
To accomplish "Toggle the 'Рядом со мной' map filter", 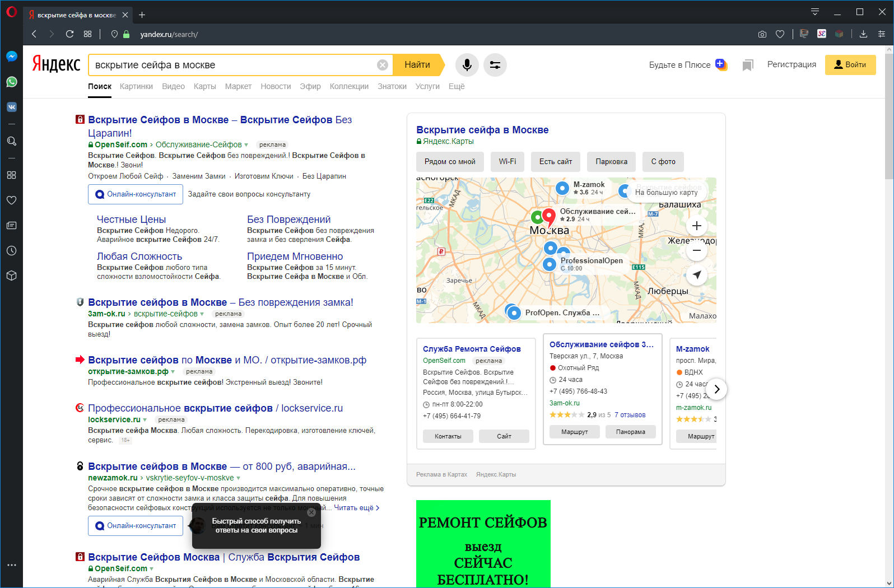I will tap(450, 162).
